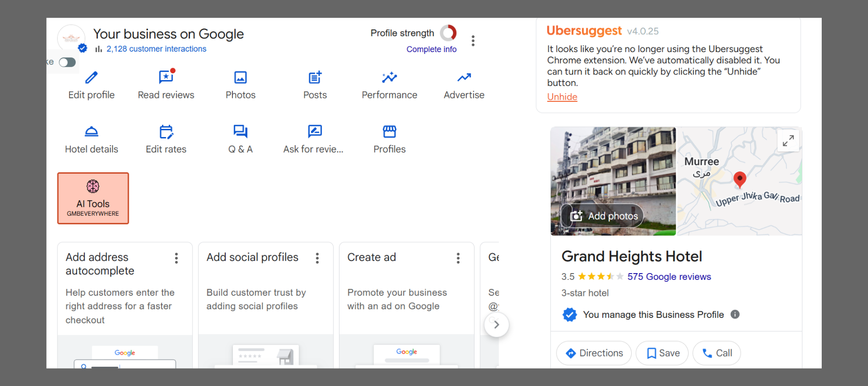
Task: Expand the Murree map view
Action: pos(788,141)
